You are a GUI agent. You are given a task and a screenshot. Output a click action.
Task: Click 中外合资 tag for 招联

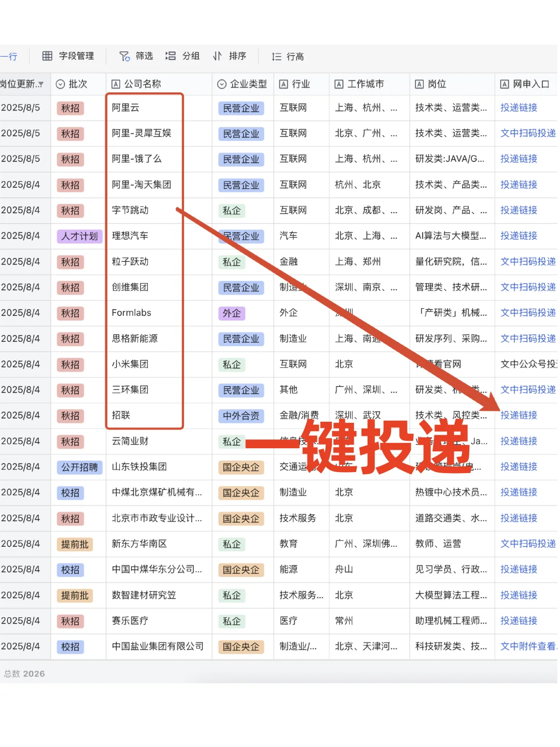click(x=241, y=416)
